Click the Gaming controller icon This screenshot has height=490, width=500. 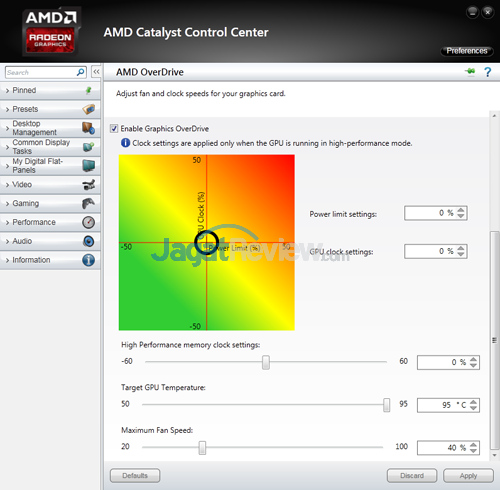[89, 203]
